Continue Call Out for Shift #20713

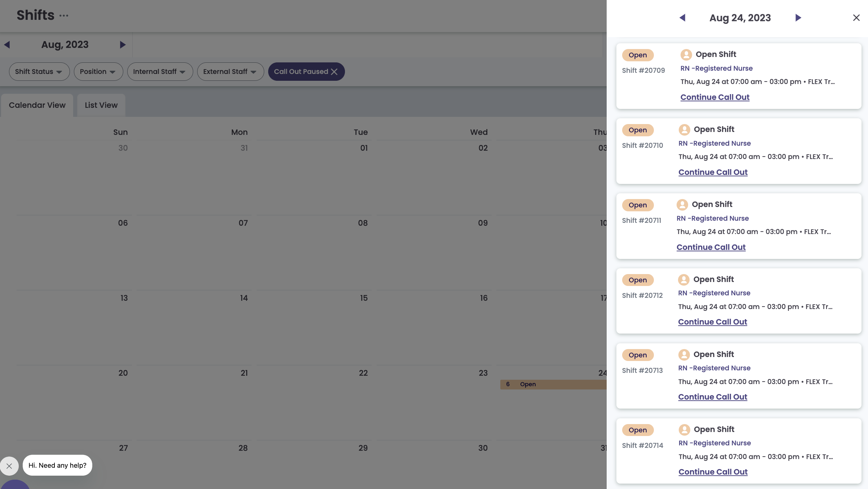tap(713, 397)
